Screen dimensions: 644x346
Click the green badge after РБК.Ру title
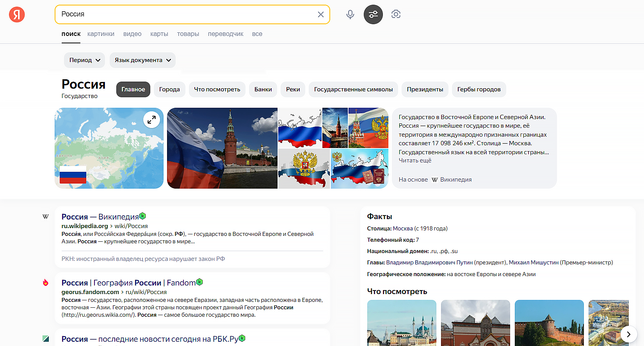coord(242,338)
